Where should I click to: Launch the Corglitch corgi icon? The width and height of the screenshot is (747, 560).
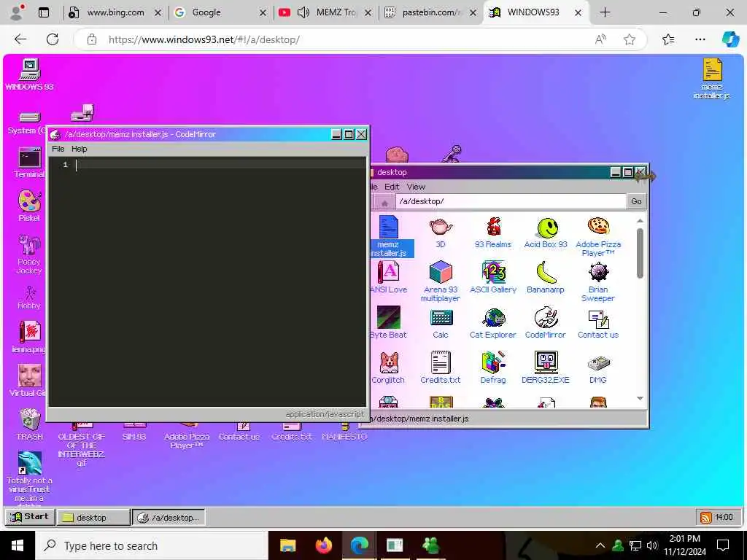[x=388, y=368]
